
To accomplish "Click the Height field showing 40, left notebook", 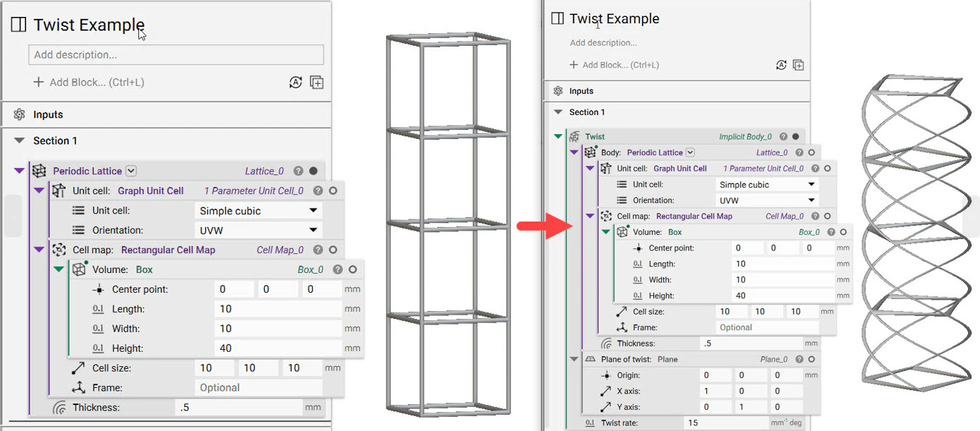I will tap(278, 348).
